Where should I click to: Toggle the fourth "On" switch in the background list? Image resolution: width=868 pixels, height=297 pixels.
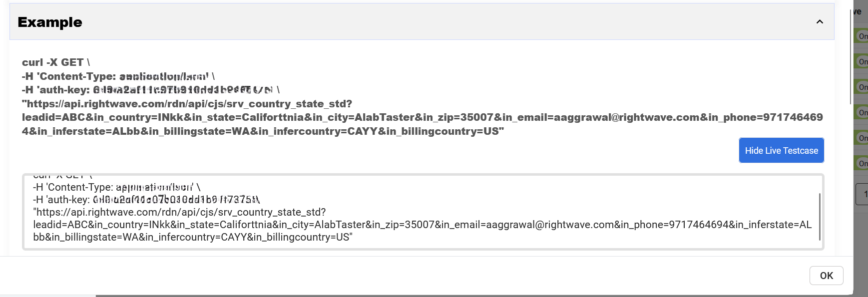pyautogui.click(x=862, y=112)
